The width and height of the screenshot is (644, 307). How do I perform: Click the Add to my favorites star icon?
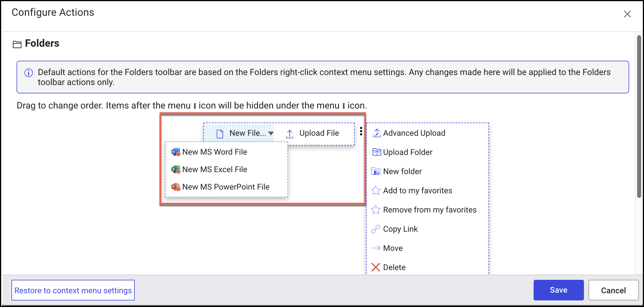(x=376, y=191)
